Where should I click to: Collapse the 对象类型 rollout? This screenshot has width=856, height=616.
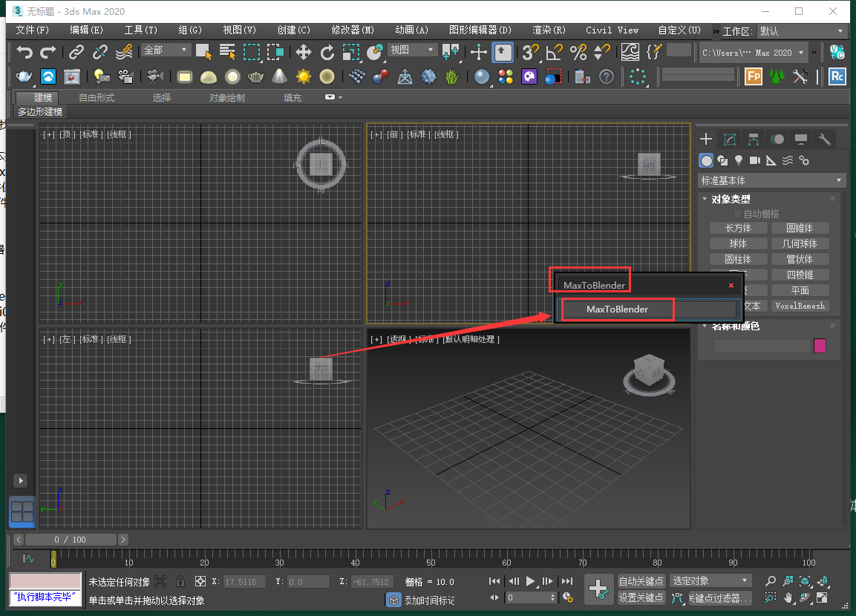pyautogui.click(x=705, y=199)
